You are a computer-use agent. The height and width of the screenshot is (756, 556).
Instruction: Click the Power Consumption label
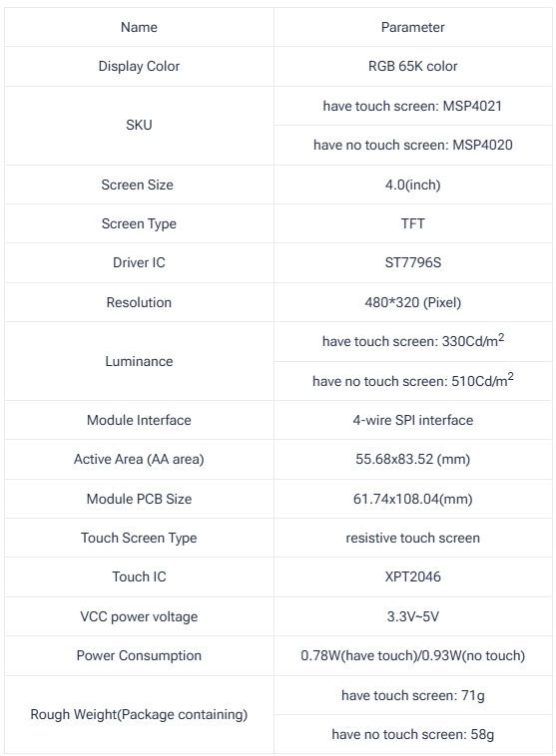coord(139,655)
